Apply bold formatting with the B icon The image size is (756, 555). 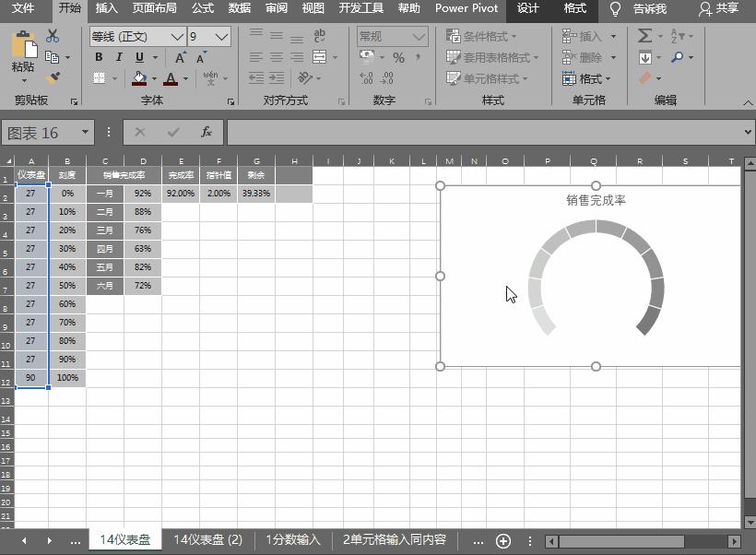[99, 56]
